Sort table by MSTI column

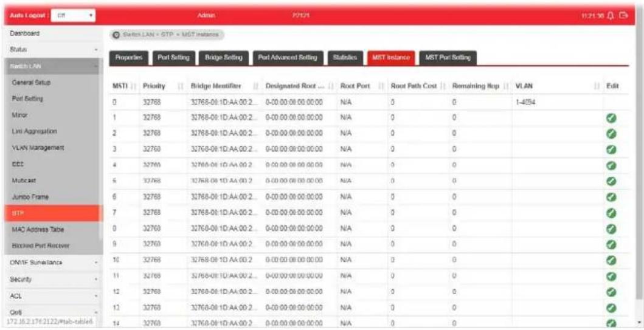click(124, 86)
